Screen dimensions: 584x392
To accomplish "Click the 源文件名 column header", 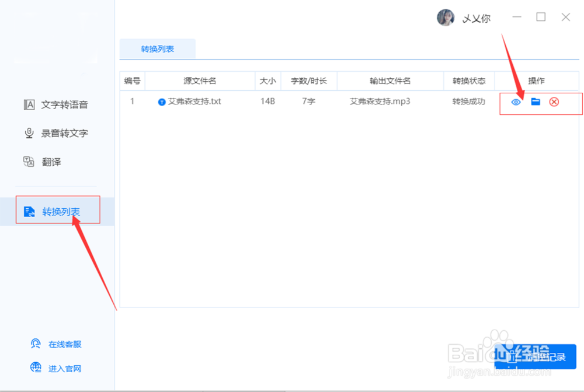I will pos(200,80).
